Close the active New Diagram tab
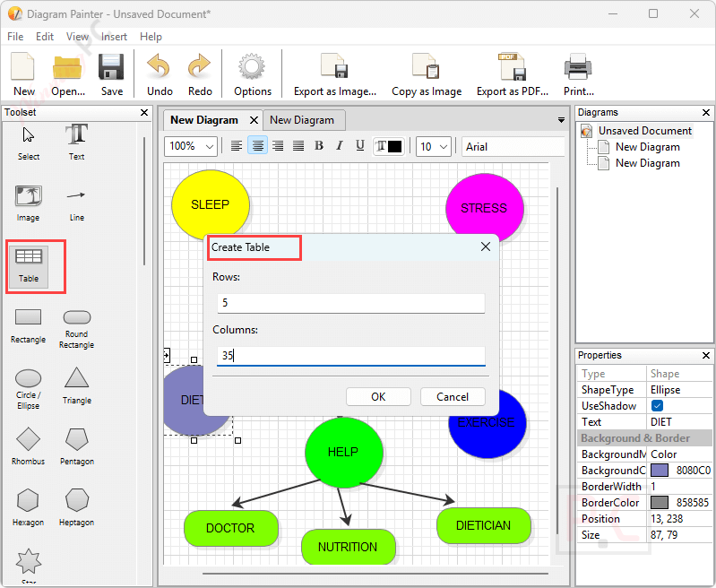Image resolution: width=716 pixels, height=588 pixels. tap(254, 120)
